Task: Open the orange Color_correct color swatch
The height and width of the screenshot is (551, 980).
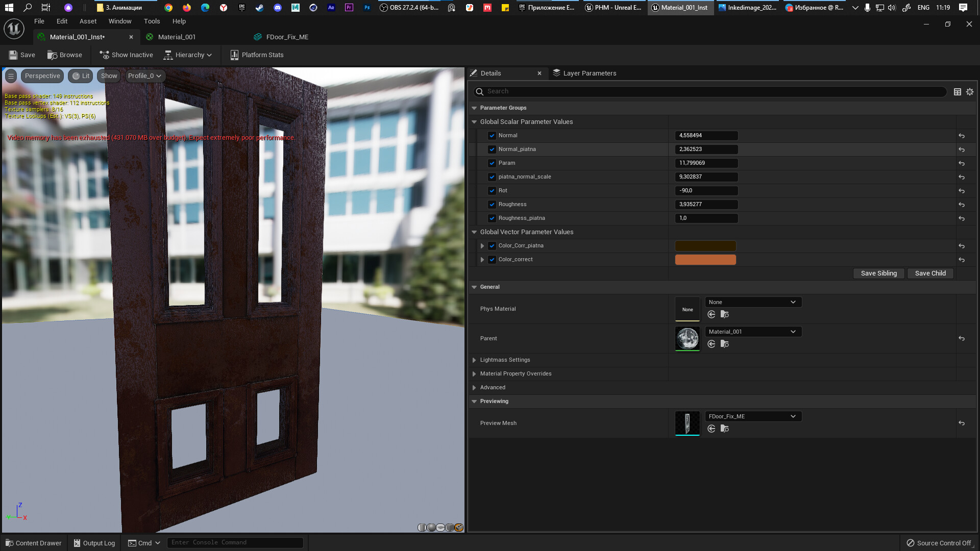Action: pyautogui.click(x=705, y=260)
